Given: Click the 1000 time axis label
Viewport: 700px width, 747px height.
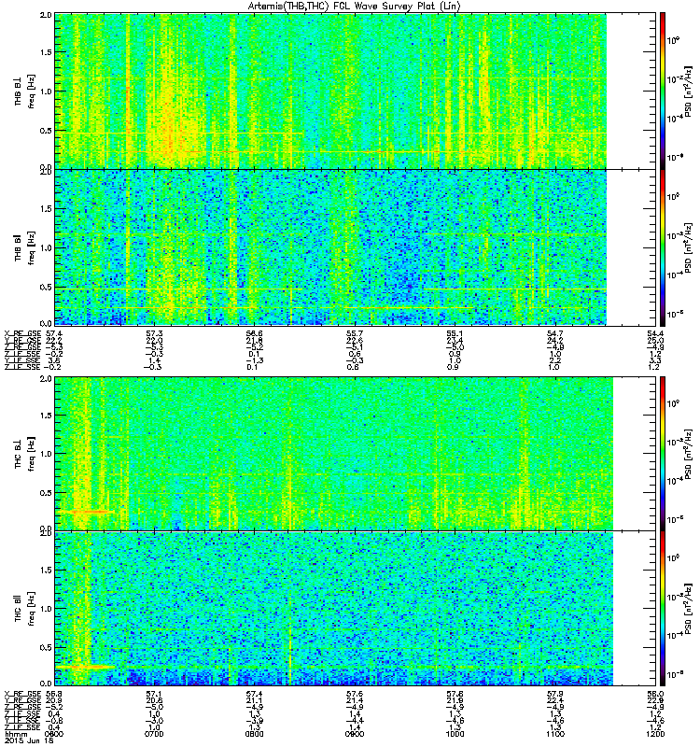Looking at the screenshot, I should (x=455, y=734).
